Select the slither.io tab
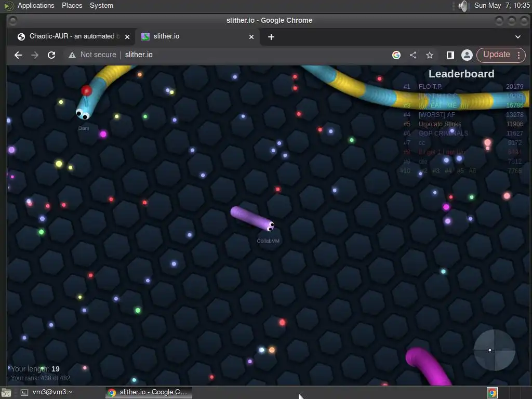The height and width of the screenshot is (399, 532). click(x=197, y=36)
